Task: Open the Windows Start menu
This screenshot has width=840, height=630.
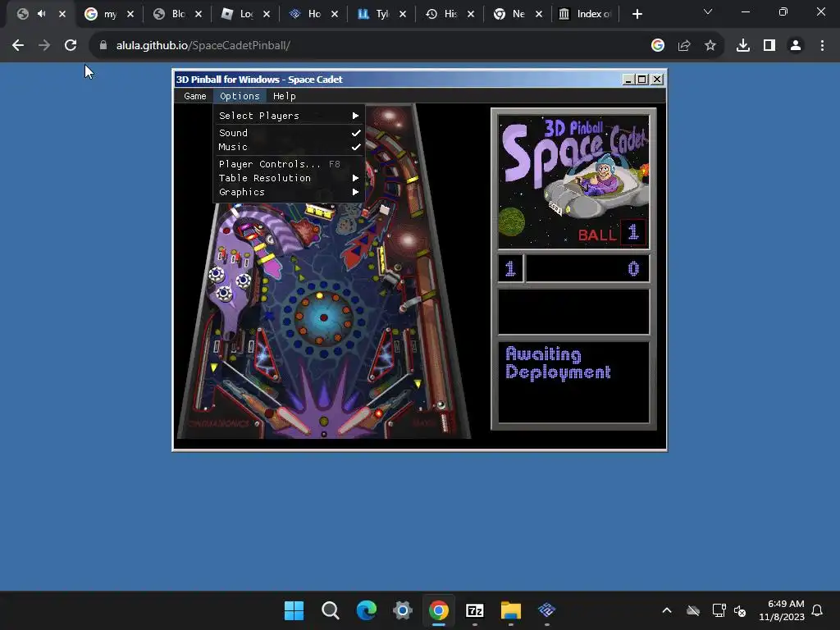Action: pyautogui.click(x=294, y=610)
